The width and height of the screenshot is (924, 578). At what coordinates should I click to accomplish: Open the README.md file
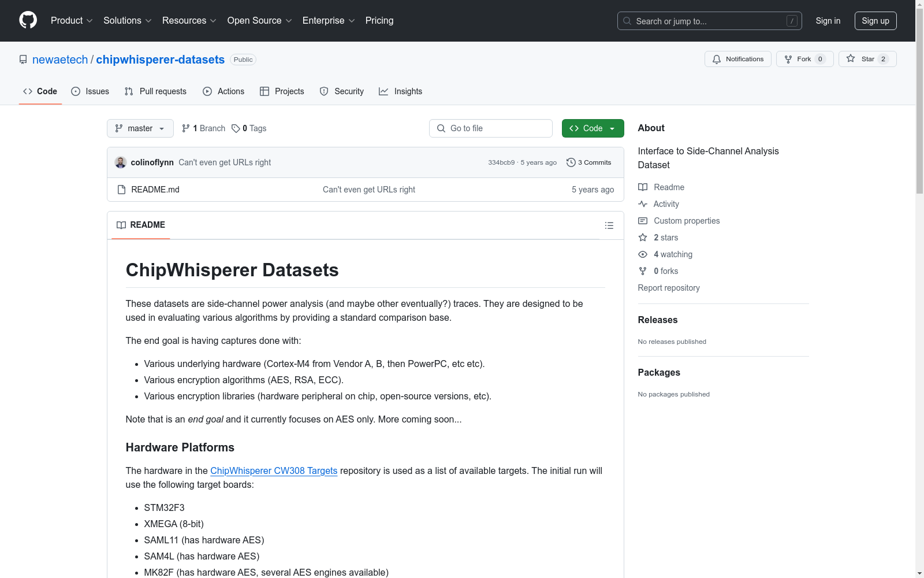[155, 190]
